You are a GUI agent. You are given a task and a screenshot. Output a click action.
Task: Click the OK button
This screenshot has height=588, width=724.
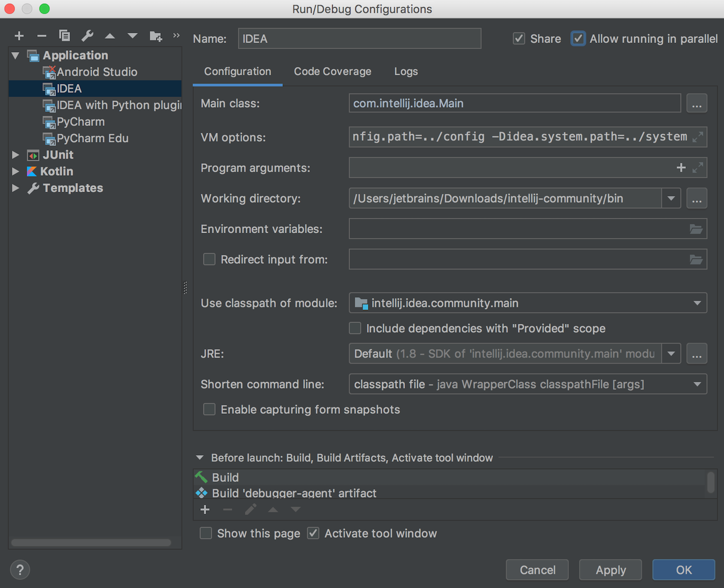click(684, 570)
